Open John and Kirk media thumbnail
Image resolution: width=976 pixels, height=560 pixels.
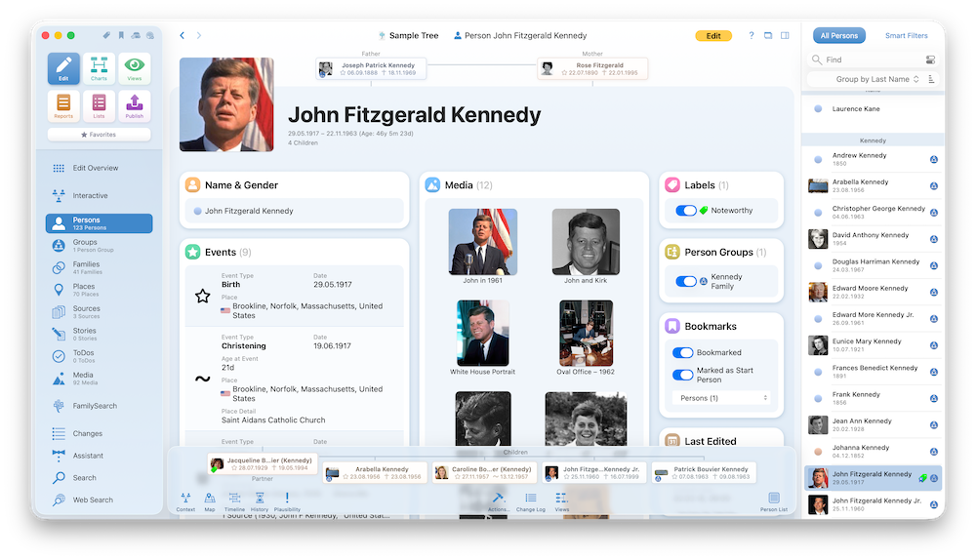(x=586, y=242)
